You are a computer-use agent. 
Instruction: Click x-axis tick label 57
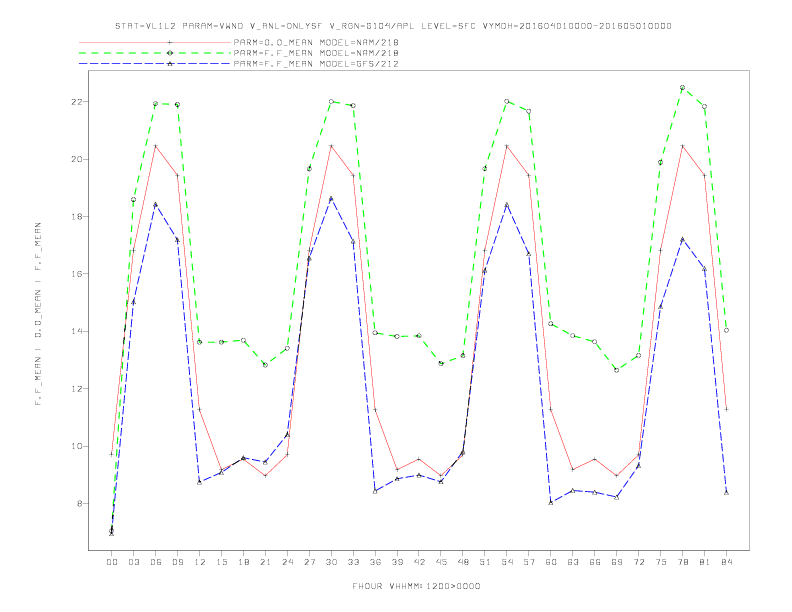pos(529,562)
